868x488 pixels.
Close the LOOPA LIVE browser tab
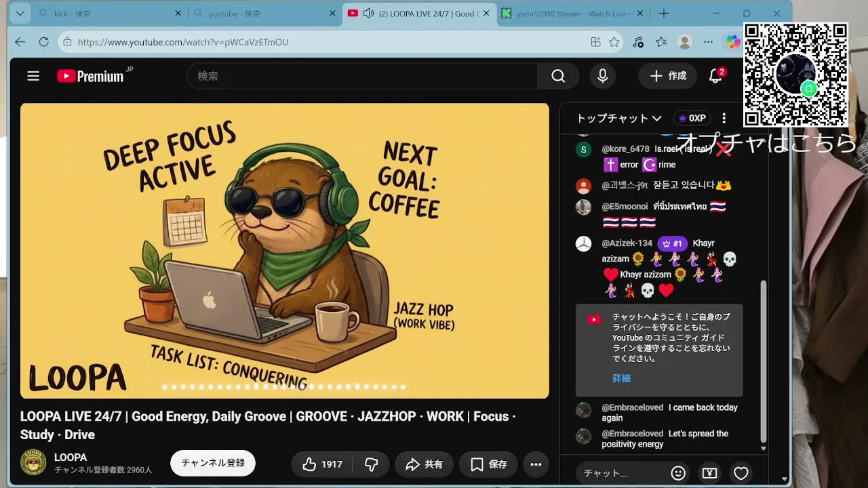coord(486,14)
